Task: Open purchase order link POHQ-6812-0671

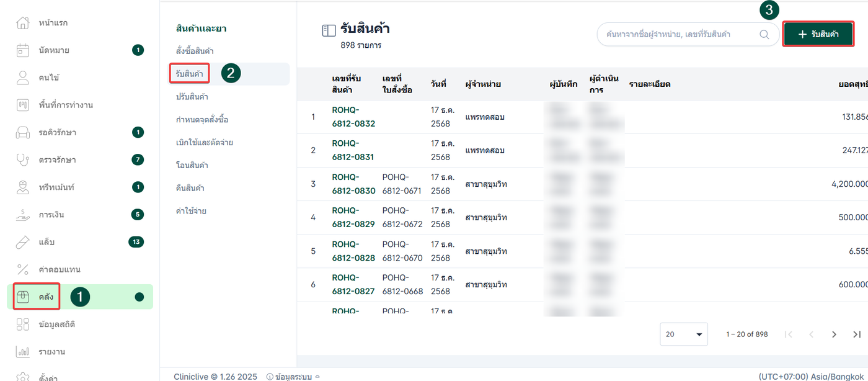Action: (402, 184)
